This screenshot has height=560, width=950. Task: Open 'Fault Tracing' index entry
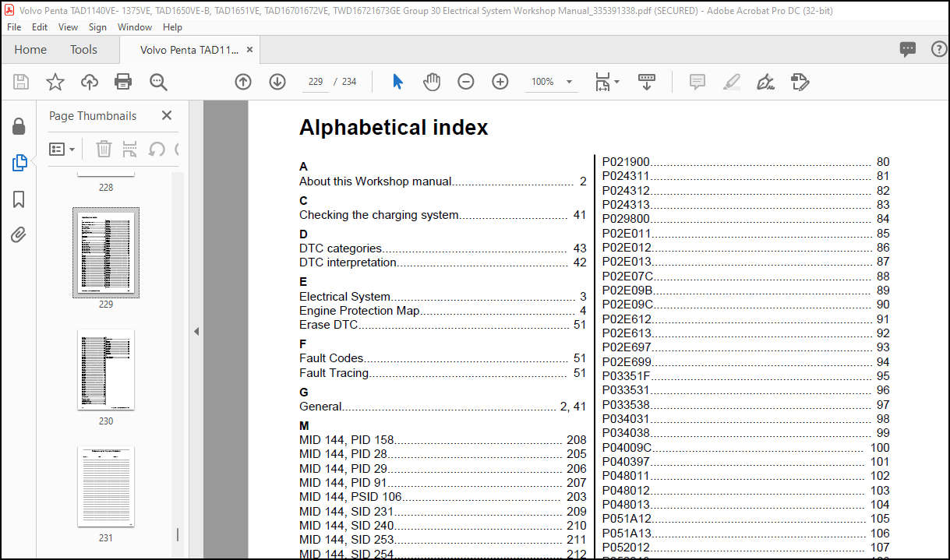click(x=443, y=373)
